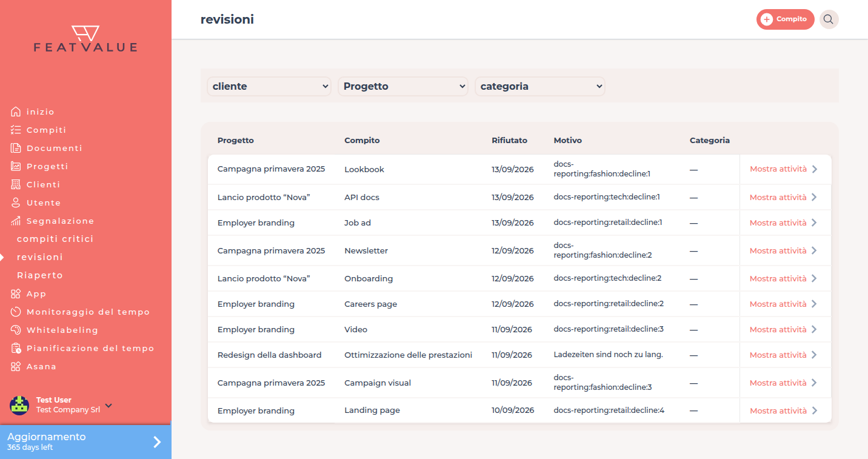This screenshot has height=459, width=868.
Task: Click the 10/09/2026 date cell
Action: pos(513,410)
